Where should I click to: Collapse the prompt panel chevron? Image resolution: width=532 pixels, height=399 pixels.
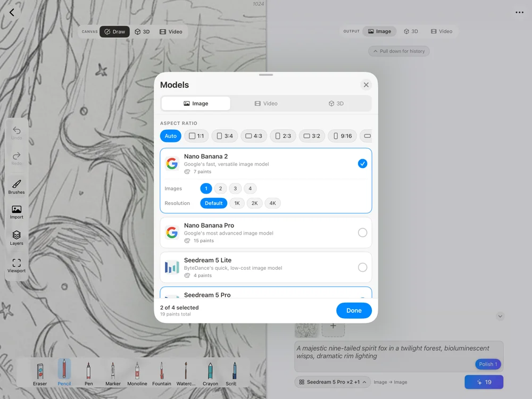coord(500,316)
